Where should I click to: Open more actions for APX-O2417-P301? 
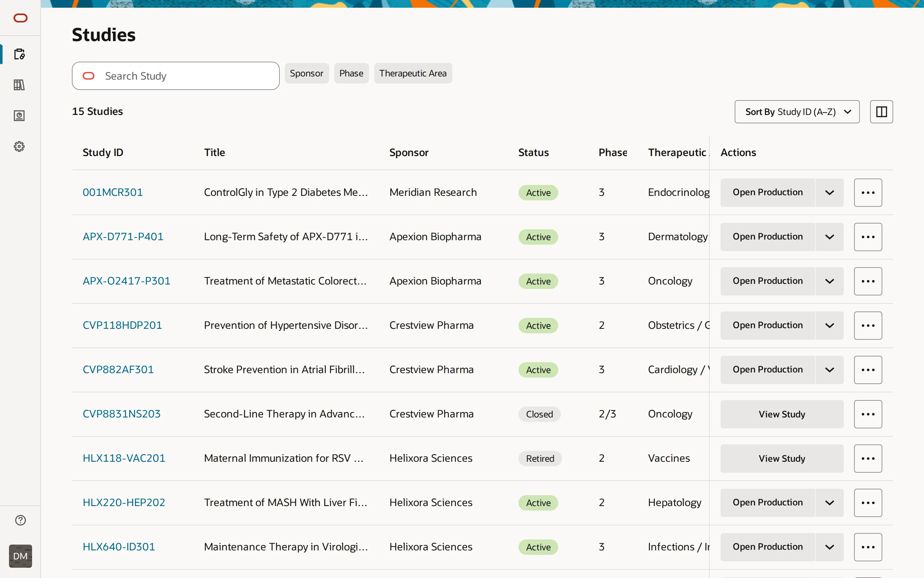click(868, 281)
